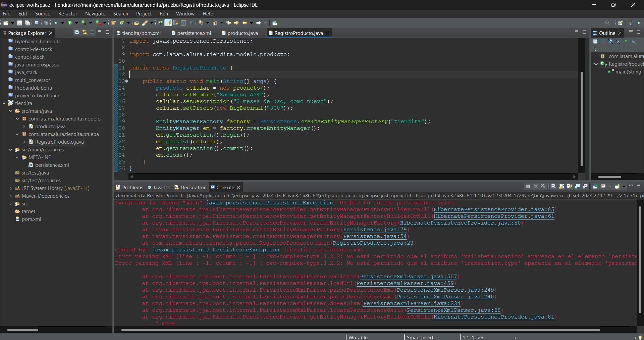Click the Save icon in toolbar
644x340 pixels.
click(x=19, y=23)
